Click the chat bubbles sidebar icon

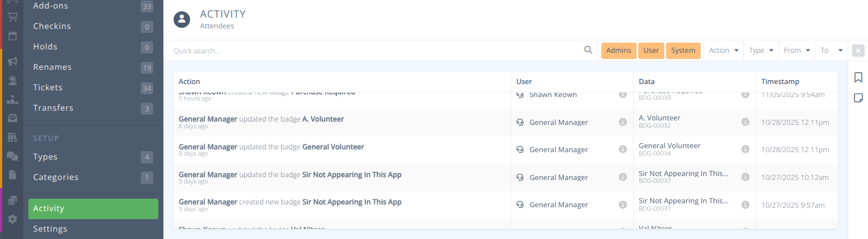pyautogui.click(x=12, y=156)
